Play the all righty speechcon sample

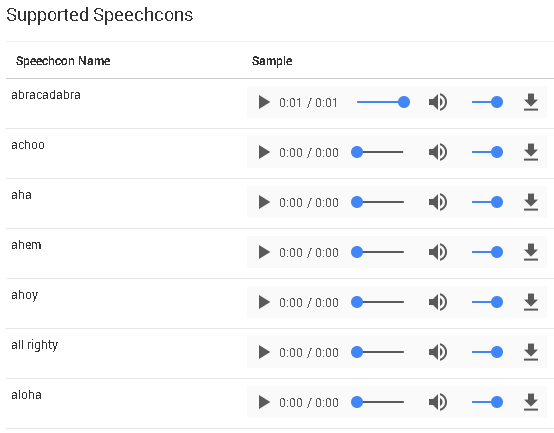pos(264,352)
